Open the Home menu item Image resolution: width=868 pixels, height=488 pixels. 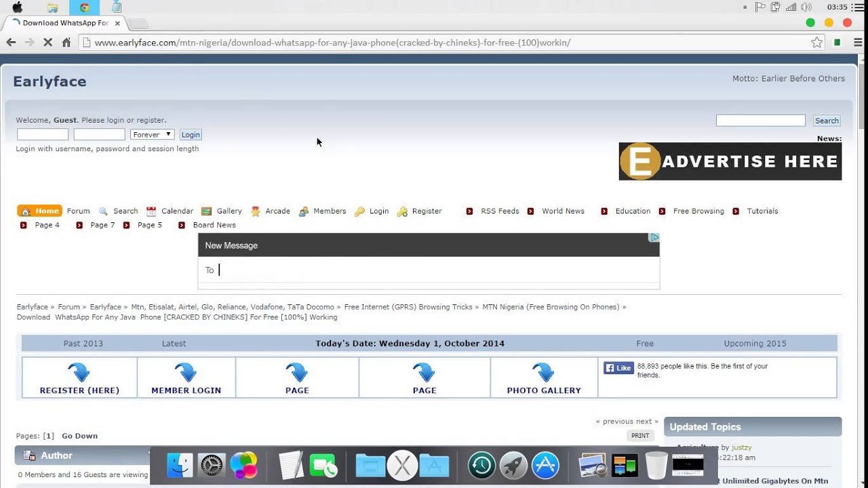pyautogui.click(x=39, y=211)
